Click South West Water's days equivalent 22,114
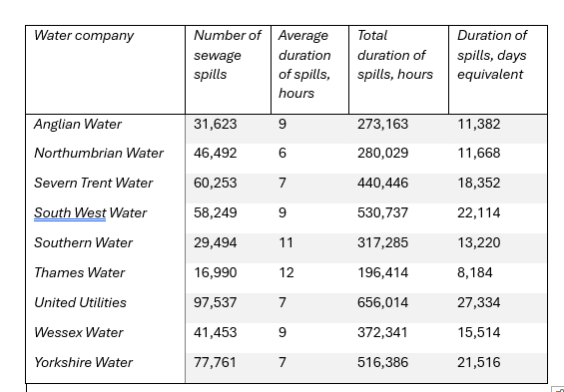Image resolution: width=564 pixels, height=392 pixels. (x=479, y=212)
